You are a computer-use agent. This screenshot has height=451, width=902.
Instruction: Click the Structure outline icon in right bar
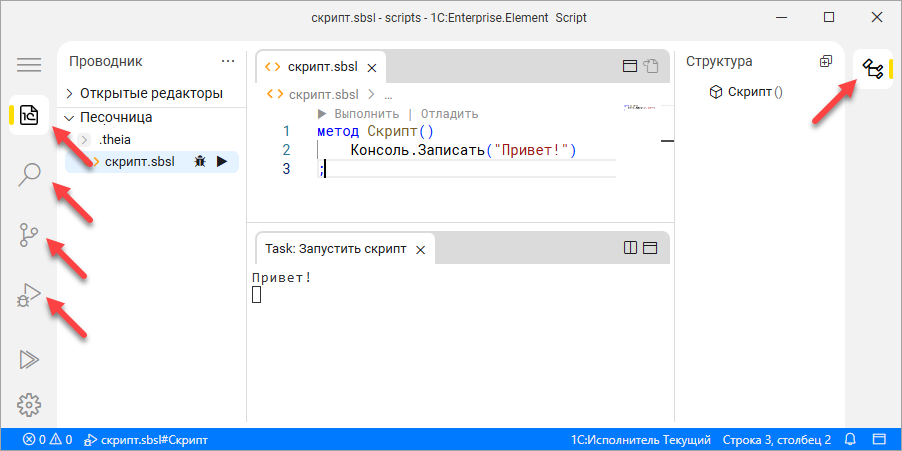[x=872, y=69]
